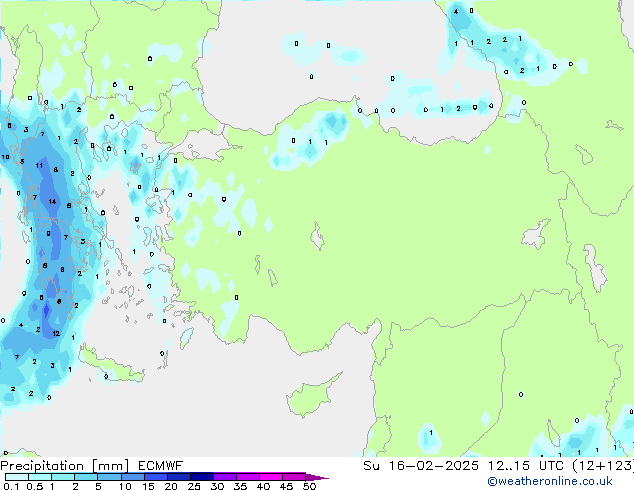This screenshot has width=634, height=490.
Task: Select the 40–45 mm magenta legend swatch
Action: [x=271, y=477]
